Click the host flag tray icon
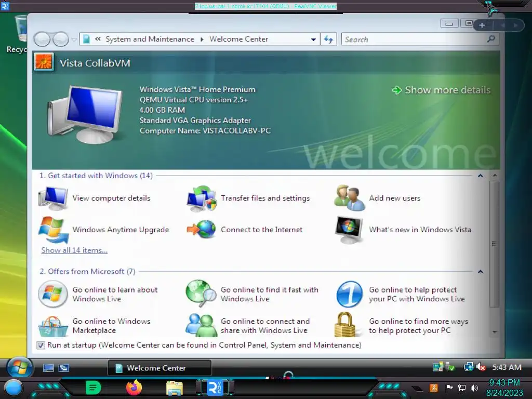This screenshot has height=399, width=532. coord(449,388)
